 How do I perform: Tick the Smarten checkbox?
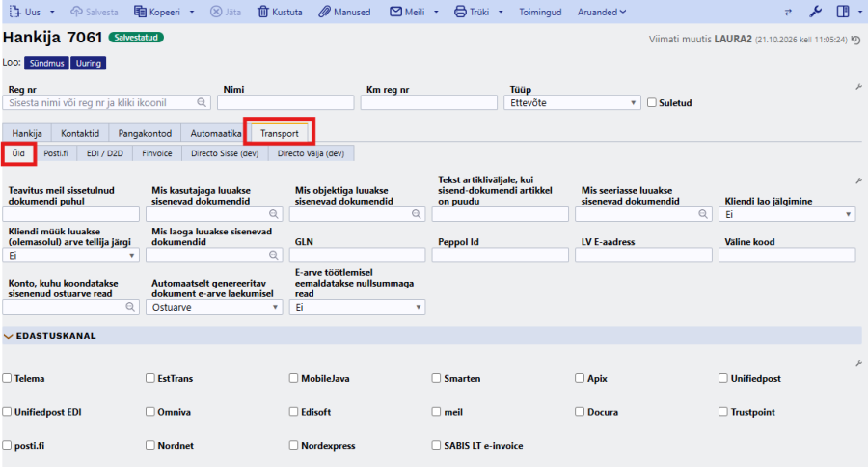436,378
